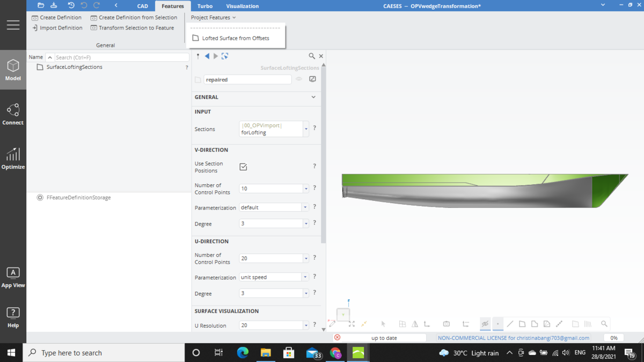The height and width of the screenshot is (362, 644).
Task: Go back to previous object (blue arrow)
Action: pos(207,56)
